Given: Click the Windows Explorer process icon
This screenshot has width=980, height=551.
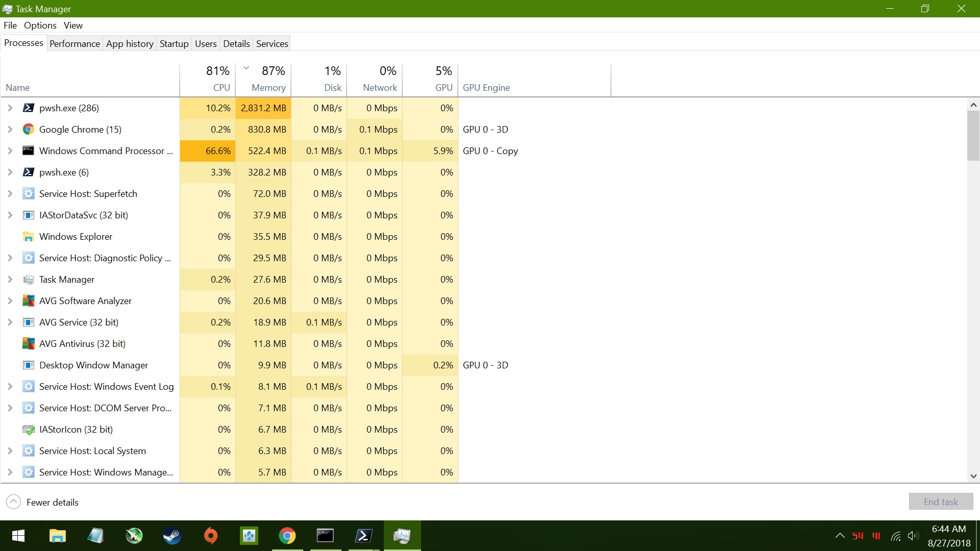Looking at the screenshot, I should [29, 236].
